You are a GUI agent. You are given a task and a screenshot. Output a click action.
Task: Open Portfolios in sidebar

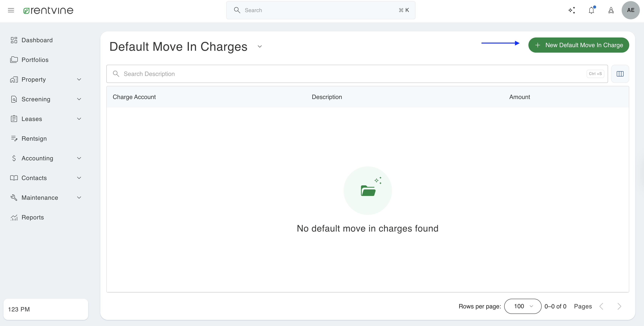click(35, 60)
